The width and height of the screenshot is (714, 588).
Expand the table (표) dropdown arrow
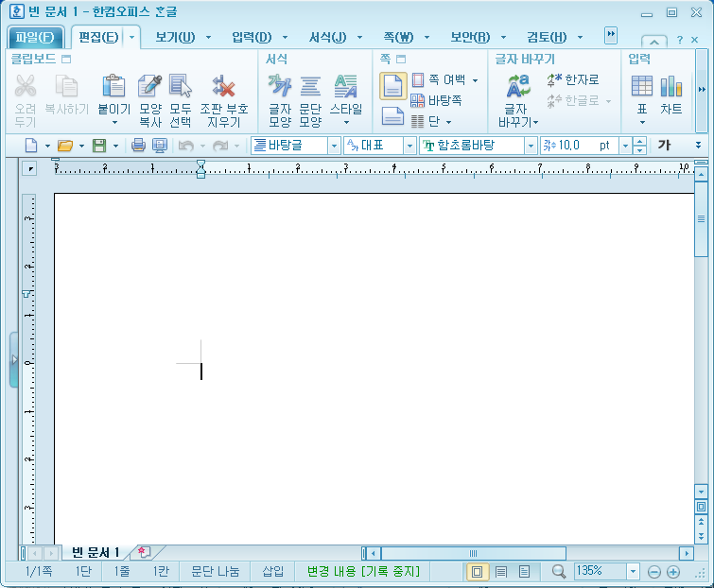tap(642, 123)
